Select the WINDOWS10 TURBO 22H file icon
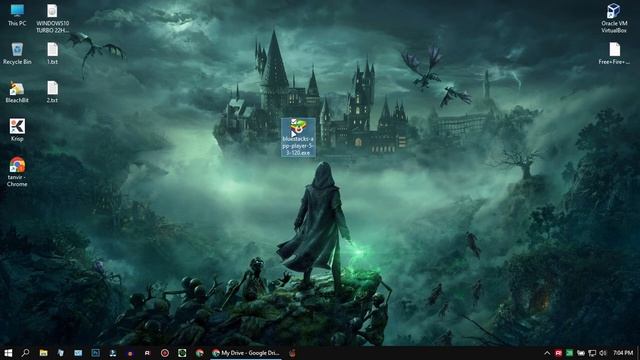This screenshot has width=640, height=360. 52,18
